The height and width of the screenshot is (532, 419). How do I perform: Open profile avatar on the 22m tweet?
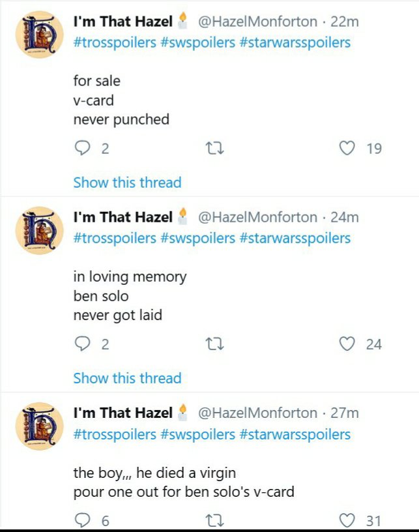[x=39, y=35]
